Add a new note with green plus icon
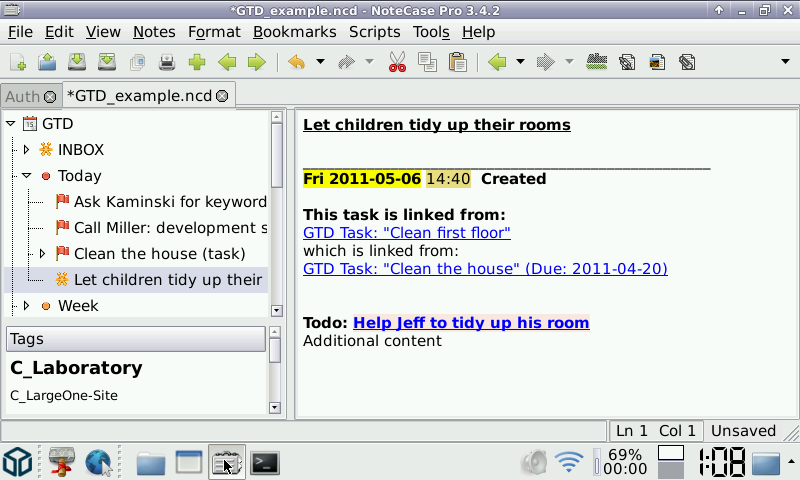This screenshot has height=480, width=800. point(197,62)
